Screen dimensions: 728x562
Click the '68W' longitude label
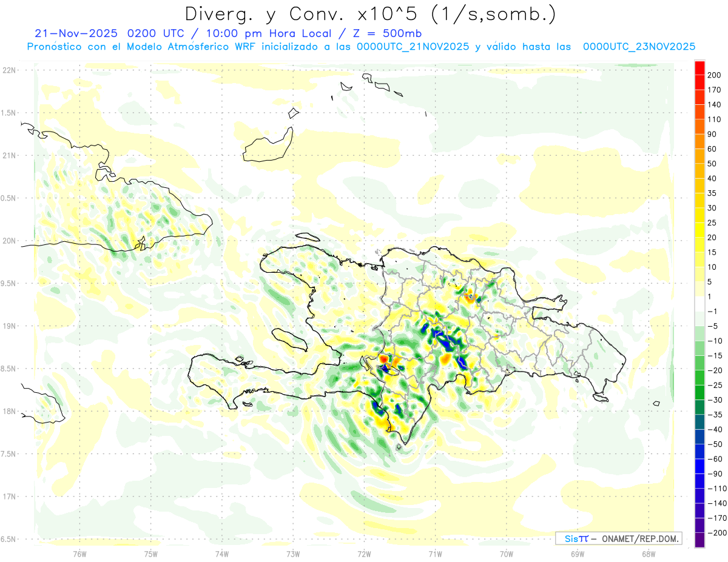tap(649, 554)
